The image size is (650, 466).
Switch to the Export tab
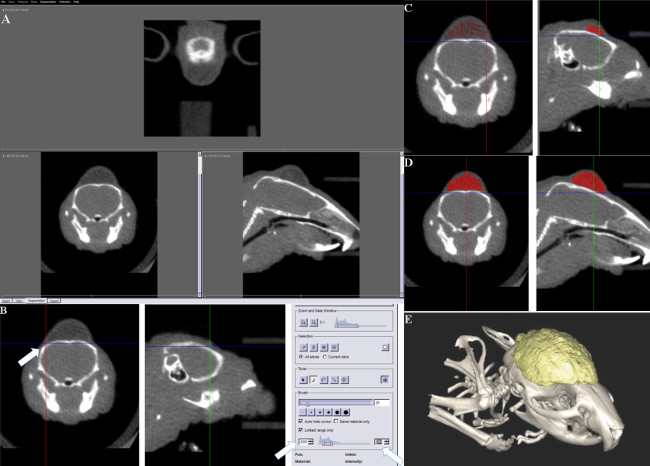pyautogui.click(x=54, y=300)
